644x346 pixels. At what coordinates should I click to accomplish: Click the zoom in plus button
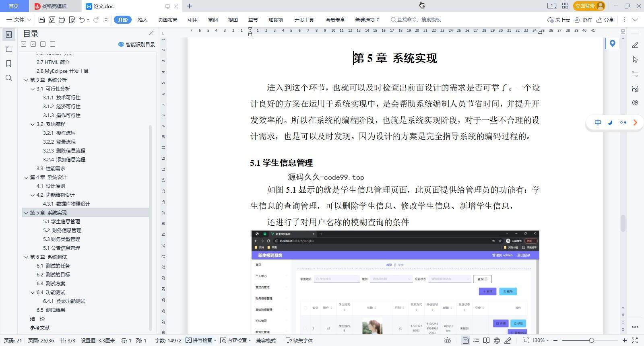(x=625, y=340)
